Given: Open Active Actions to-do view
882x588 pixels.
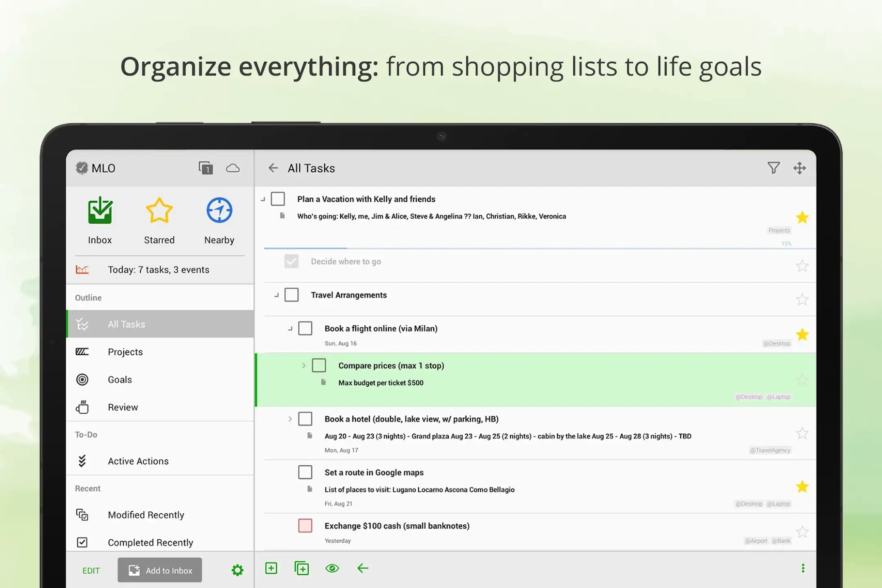Looking at the screenshot, I should (160, 461).
